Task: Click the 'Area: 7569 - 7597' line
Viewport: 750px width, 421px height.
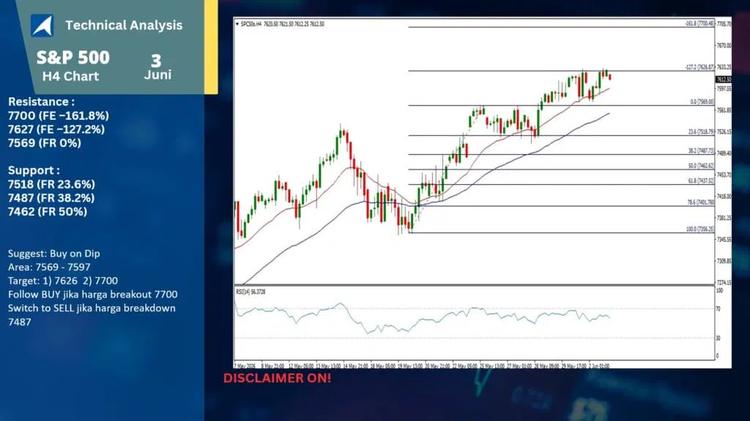Action: point(49,267)
